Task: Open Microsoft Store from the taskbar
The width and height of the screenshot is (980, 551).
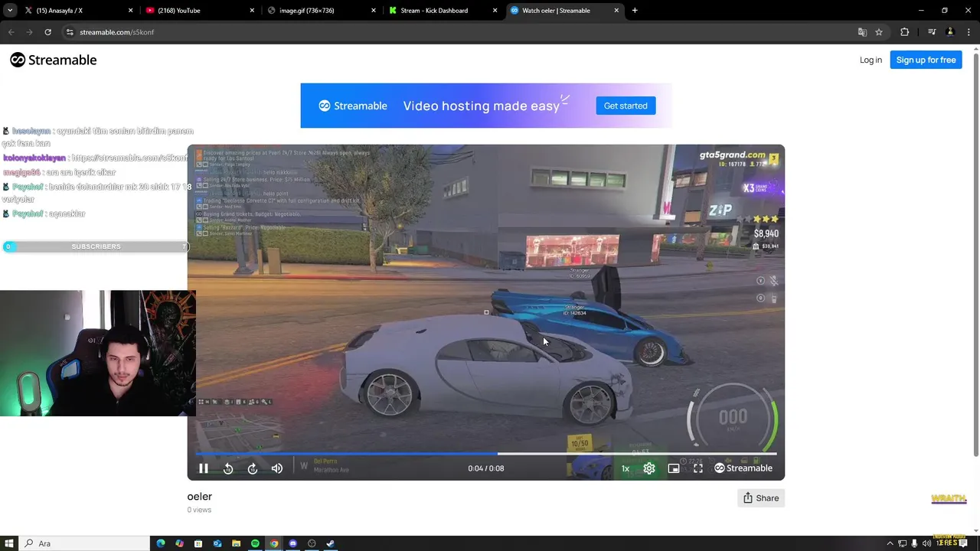Action: tap(198, 543)
